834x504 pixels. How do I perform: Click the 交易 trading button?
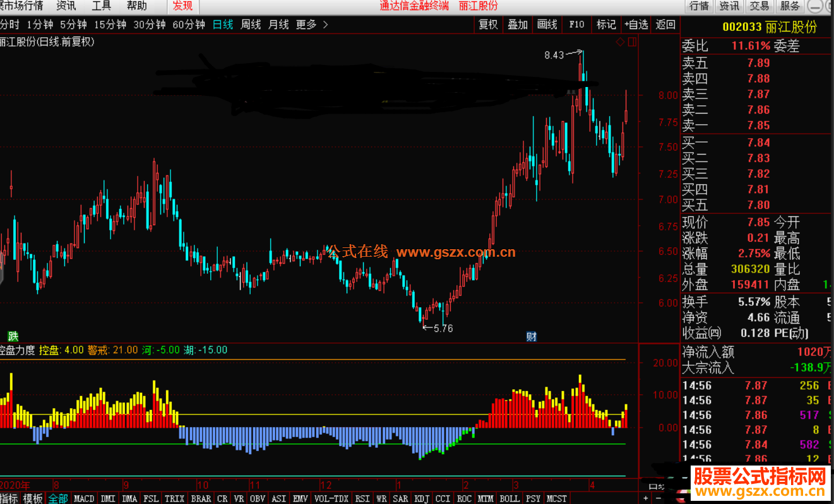(x=760, y=6)
